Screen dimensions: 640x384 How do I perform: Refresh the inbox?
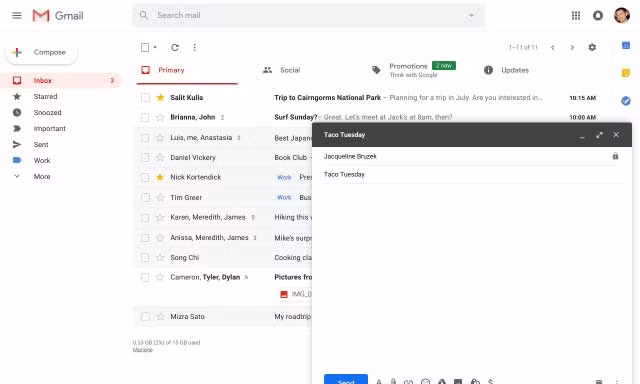click(175, 47)
